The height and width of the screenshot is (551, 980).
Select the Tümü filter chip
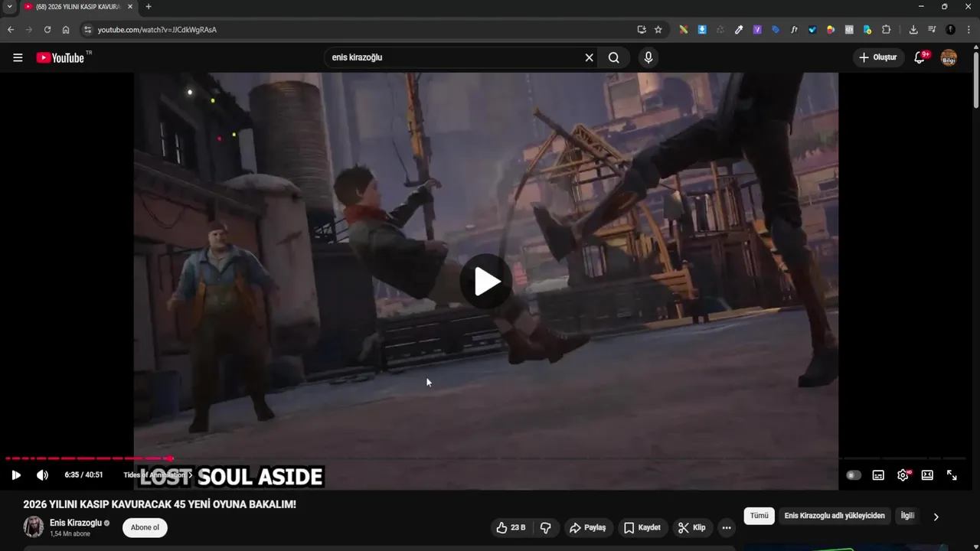759,516
